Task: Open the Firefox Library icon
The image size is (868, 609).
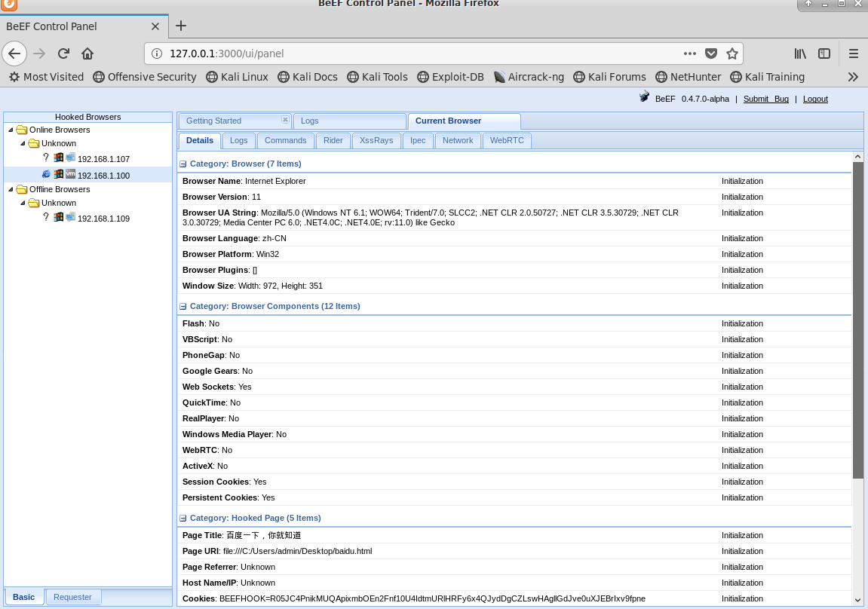Action: pos(800,54)
